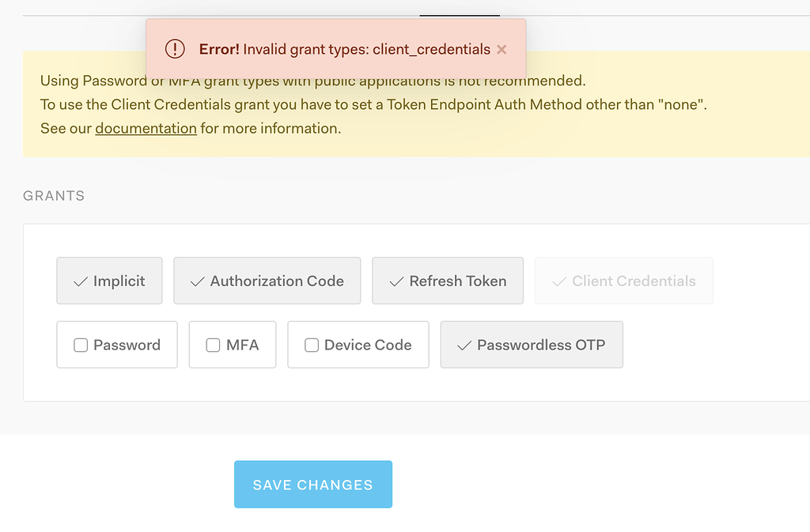Click the error exclamation circle icon
Screen dimensions: 810x532
coord(175,49)
